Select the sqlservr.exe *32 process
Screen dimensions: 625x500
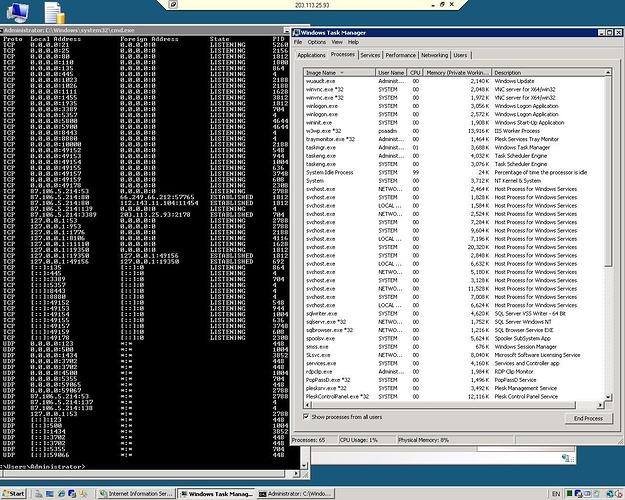coord(454,322)
